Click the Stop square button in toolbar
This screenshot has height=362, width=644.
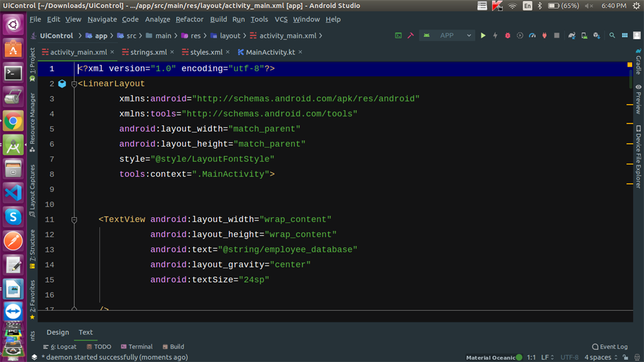[x=557, y=36]
